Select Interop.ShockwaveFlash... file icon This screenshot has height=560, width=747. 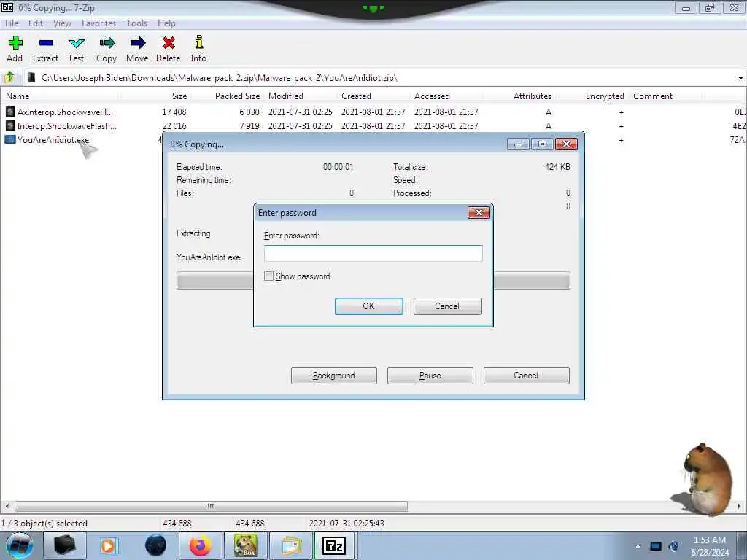tap(10, 125)
